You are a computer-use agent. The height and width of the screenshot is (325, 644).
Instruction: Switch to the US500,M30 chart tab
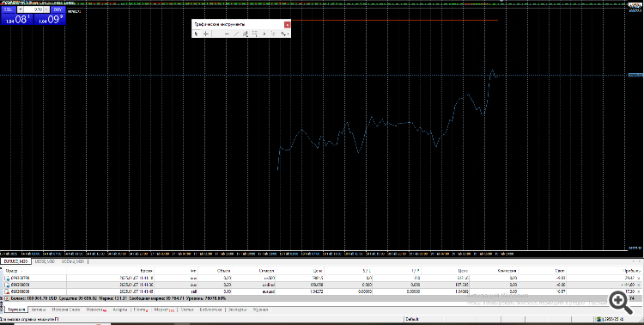click(x=45, y=261)
